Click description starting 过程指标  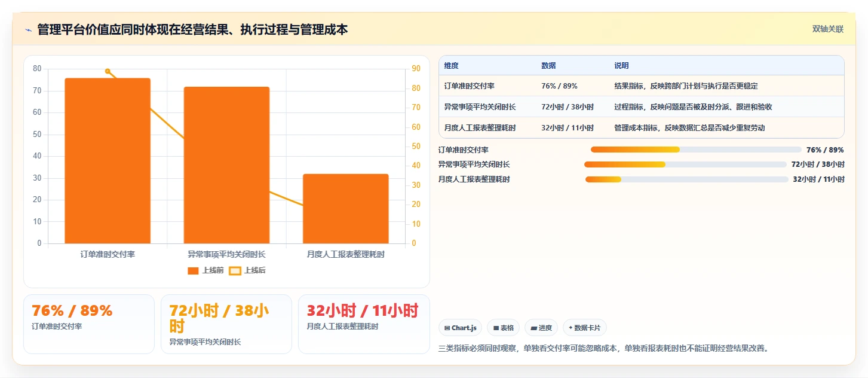point(693,107)
